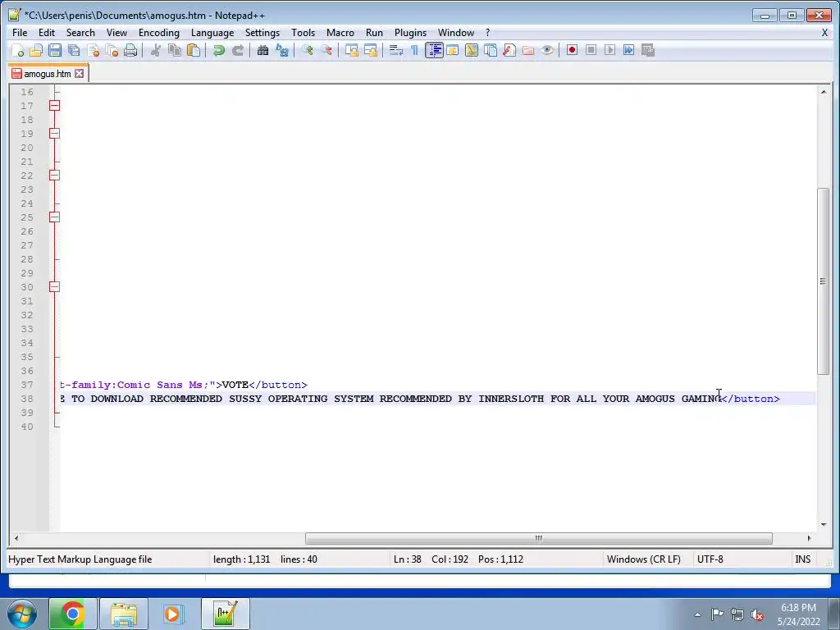Open the Language menu
Viewport: 840px width, 630px height.
click(212, 33)
